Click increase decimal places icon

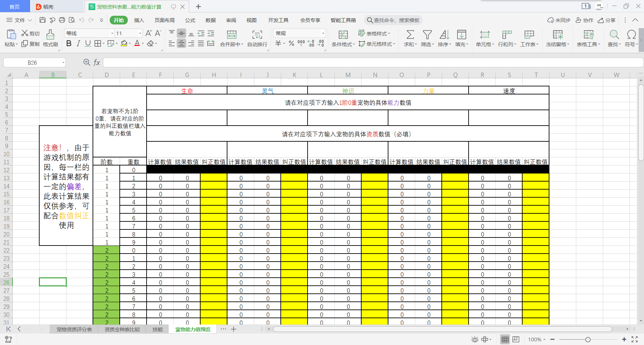[311, 44]
